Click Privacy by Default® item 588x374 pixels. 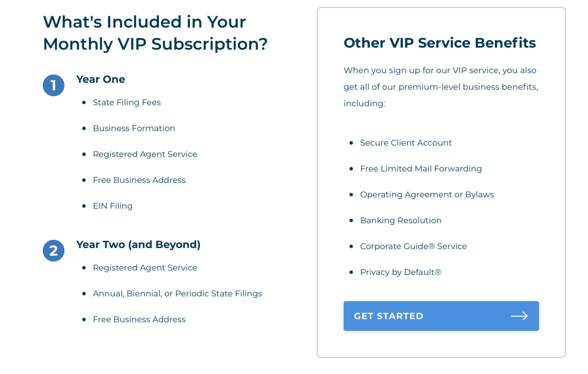click(x=400, y=272)
